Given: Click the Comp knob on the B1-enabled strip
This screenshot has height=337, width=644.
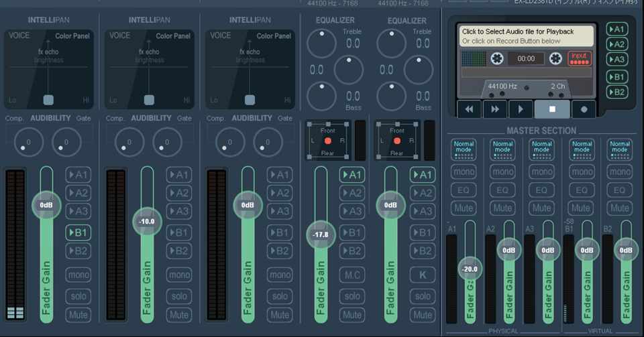Looking at the screenshot, I should [29, 142].
